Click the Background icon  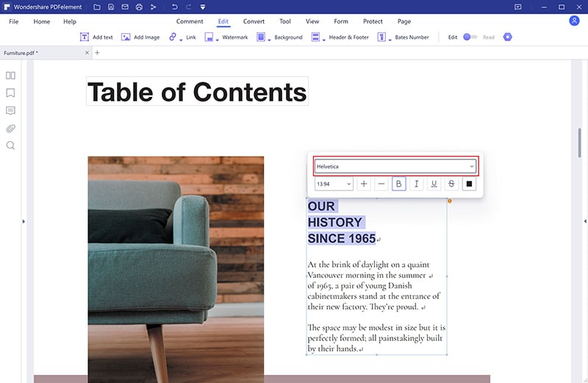(261, 37)
